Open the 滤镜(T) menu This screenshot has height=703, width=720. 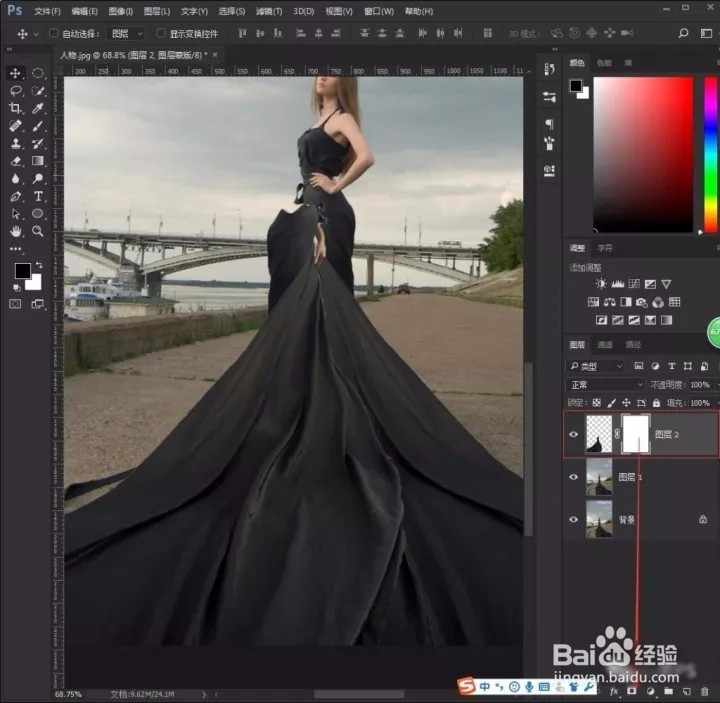[x=269, y=11]
